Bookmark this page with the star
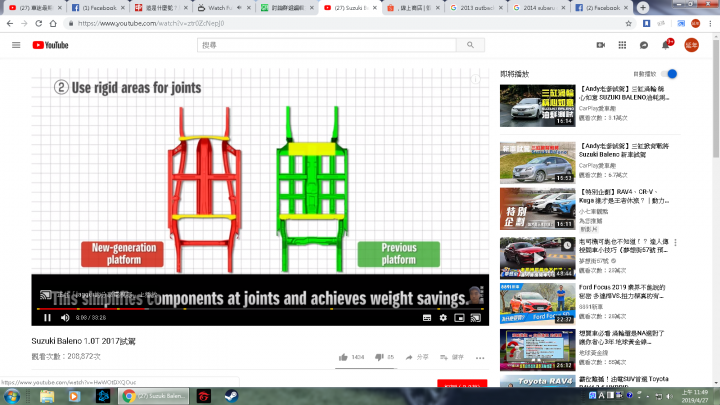The height and width of the screenshot is (405, 720). pyautogui.click(x=629, y=23)
